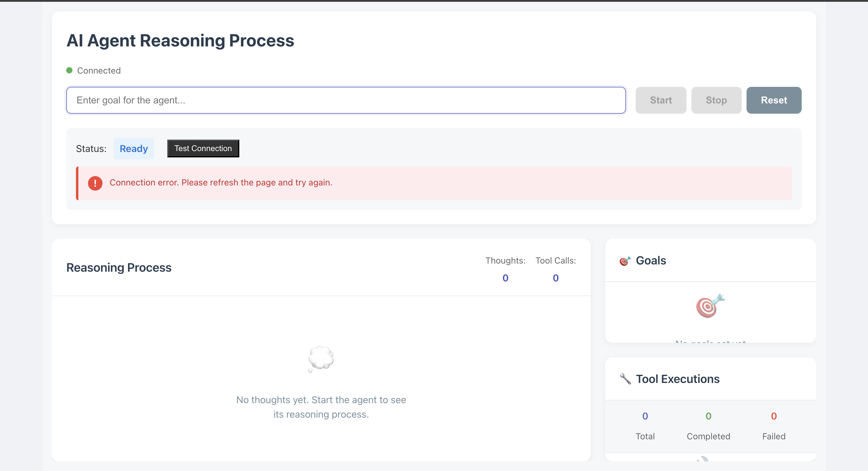Click the Ready status badge
Image resolution: width=868 pixels, height=471 pixels.
134,148
